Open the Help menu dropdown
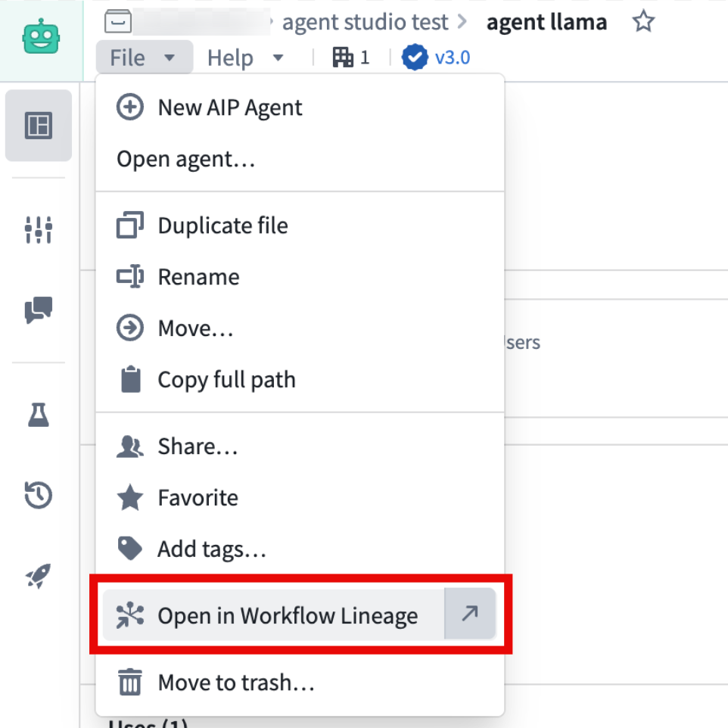Image resolution: width=728 pixels, height=728 pixels. tap(246, 57)
